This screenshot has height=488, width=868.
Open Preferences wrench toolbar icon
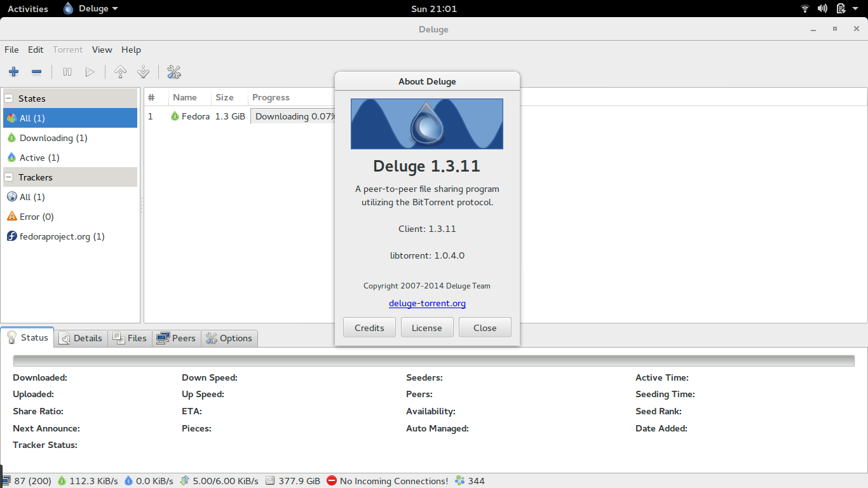click(x=174, y=72)
